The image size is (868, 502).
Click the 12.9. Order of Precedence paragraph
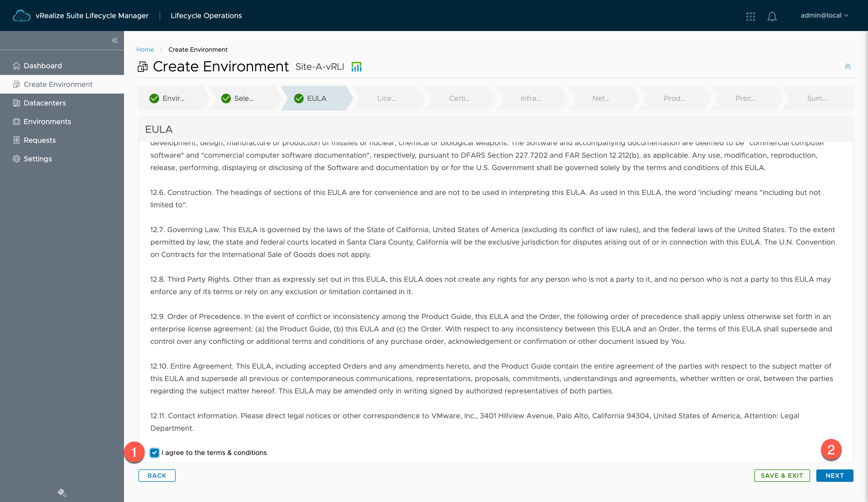click(491, 329)
